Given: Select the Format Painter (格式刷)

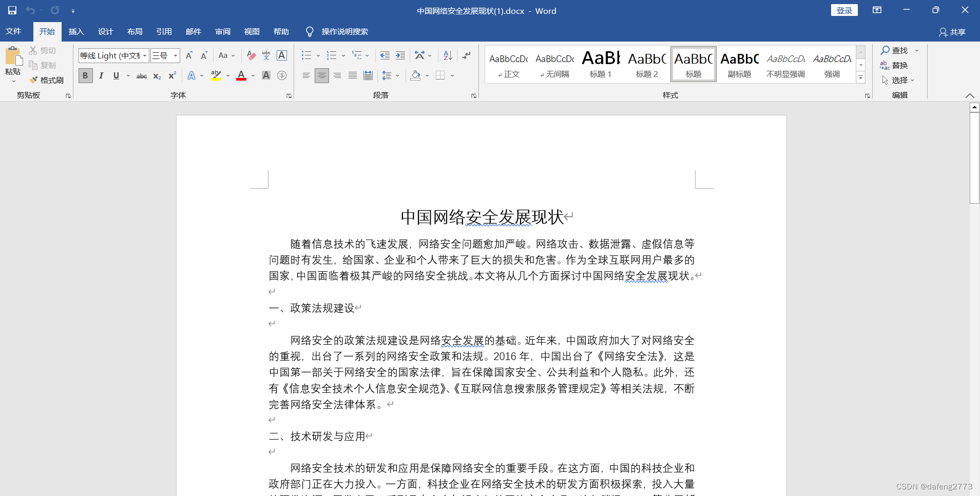Looking at the screenshot, I should (x=46, y=80).
